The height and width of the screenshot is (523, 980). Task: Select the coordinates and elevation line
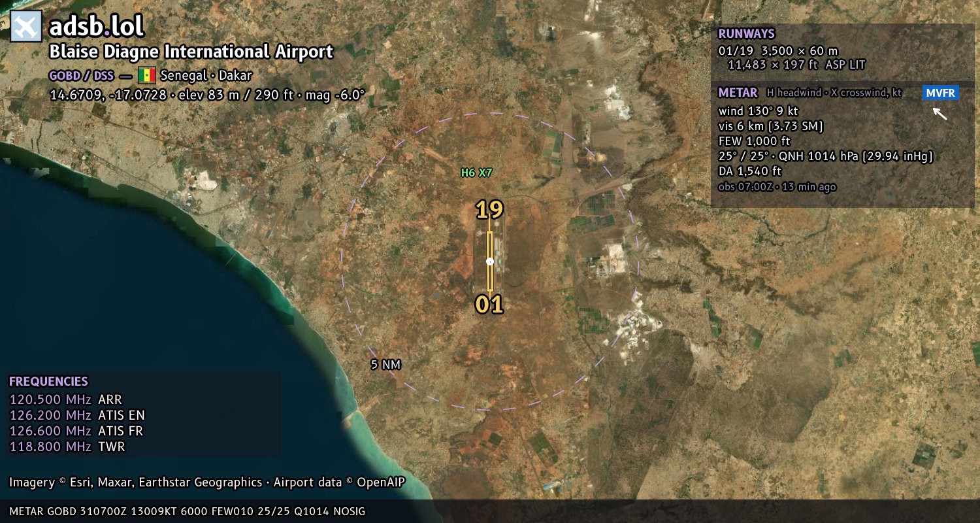[207, 95]
